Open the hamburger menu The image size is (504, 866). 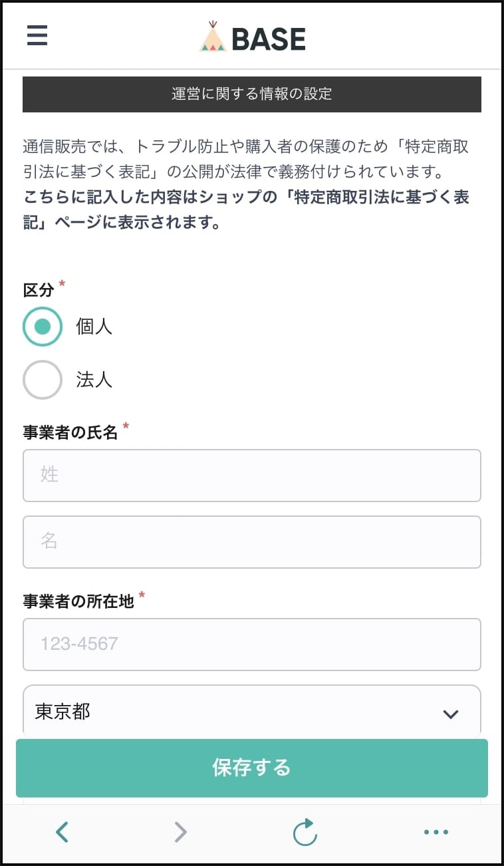tap(37, 35)
